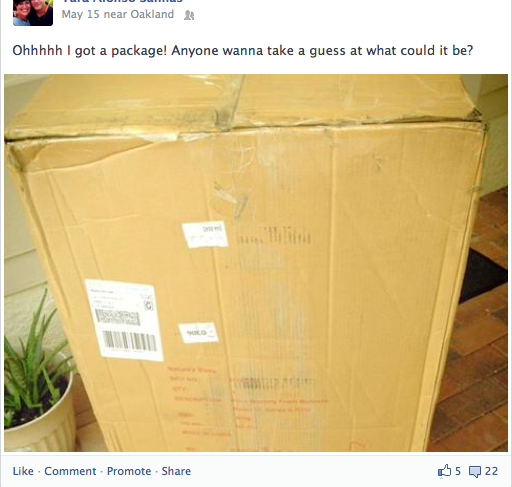The image size is (512, 487).
Task: Open the Oakland location link
Action: point(152,14)
